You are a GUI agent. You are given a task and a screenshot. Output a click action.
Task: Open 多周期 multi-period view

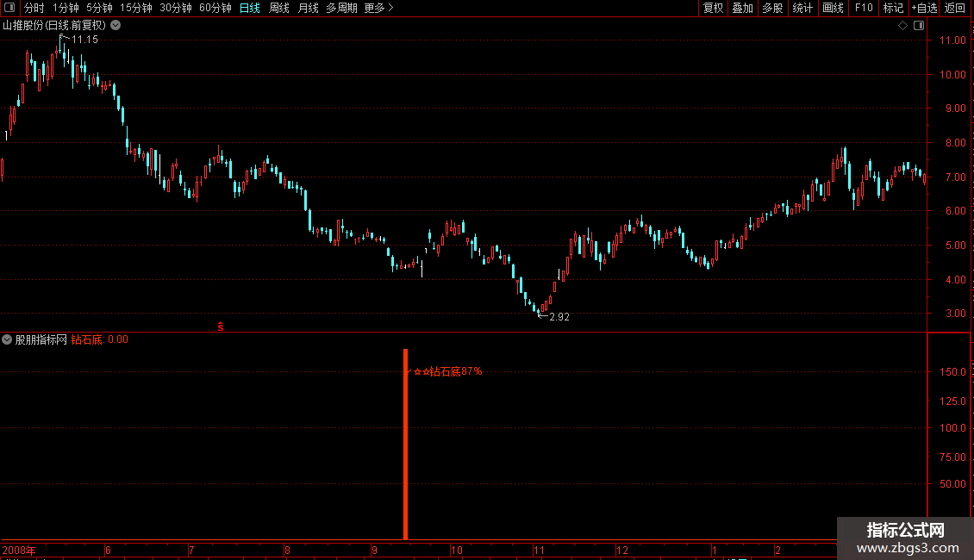coord(341,8)
